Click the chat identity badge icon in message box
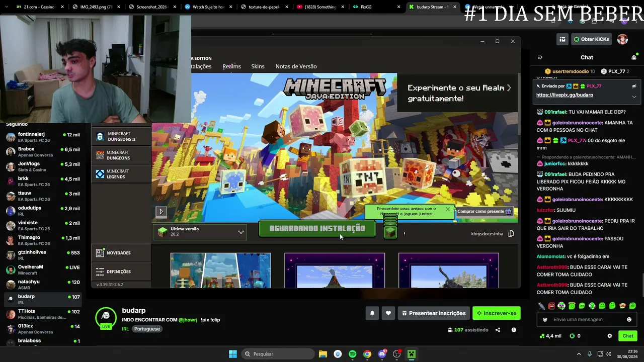The image size is (644, 362). point(545,320)
